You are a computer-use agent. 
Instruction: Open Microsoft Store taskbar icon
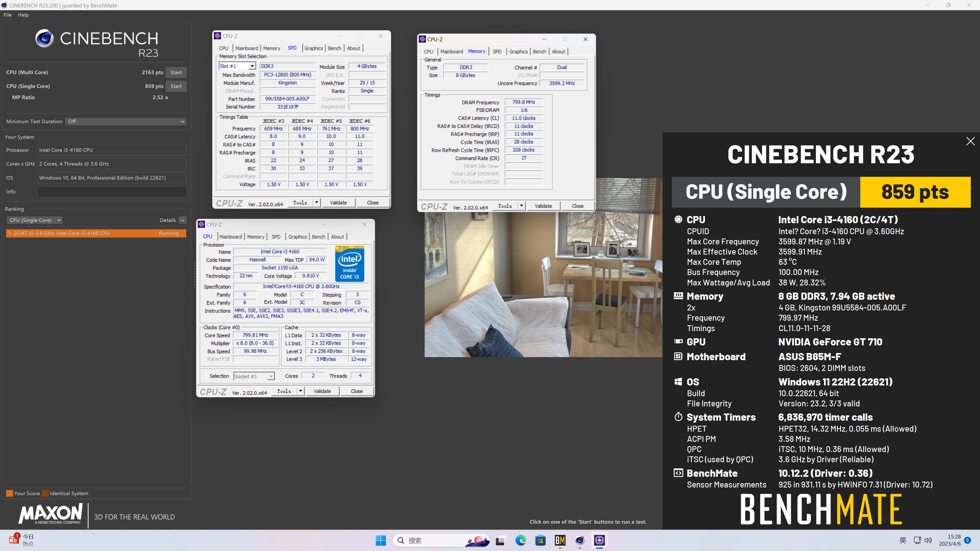(540, 540)
